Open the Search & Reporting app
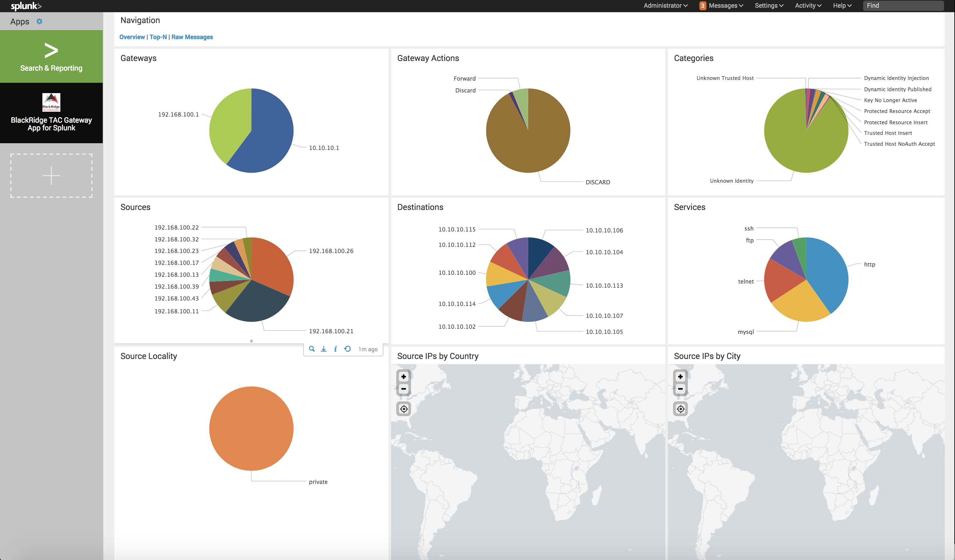Screen dimensions: 955x560 [x=51, y=57]
